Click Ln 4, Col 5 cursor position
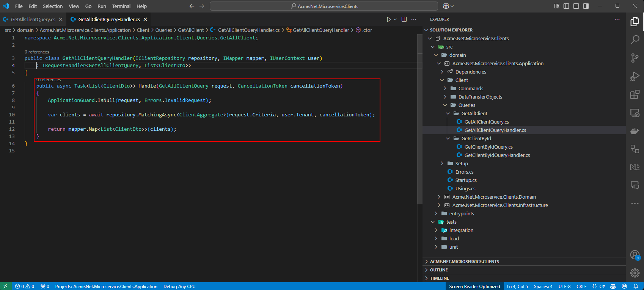This screenshot has width=644, height=290. pyautogui.click(x=517, y=286)
